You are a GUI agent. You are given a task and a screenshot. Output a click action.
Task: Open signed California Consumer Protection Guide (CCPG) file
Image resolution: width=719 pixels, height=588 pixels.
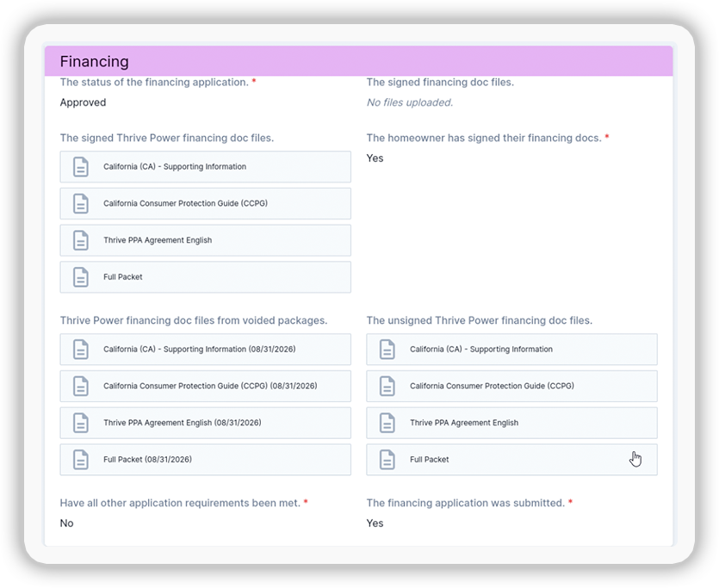click(206, 203)
